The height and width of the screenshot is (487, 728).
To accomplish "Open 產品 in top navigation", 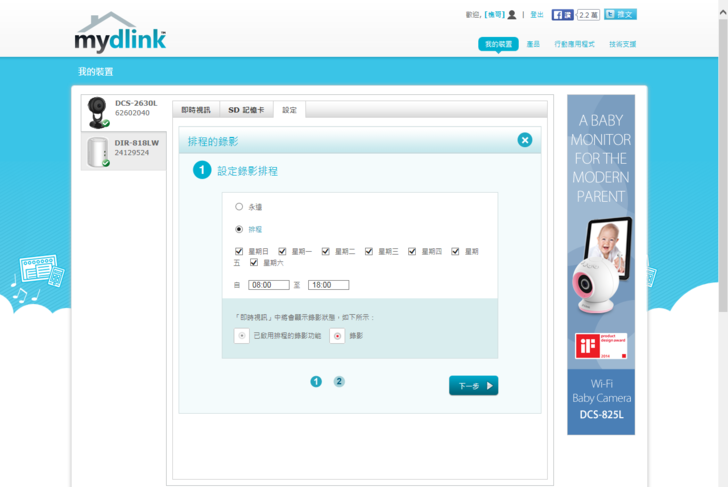I will (x=533, y=44).
